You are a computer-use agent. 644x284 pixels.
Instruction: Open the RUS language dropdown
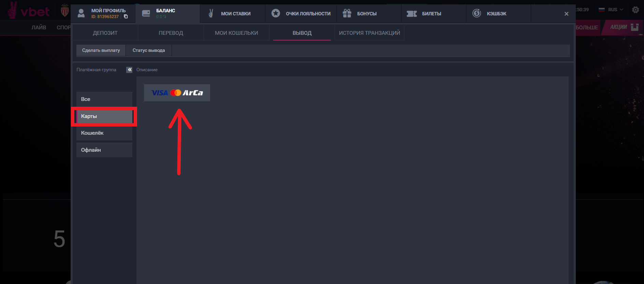coord(616,10)
